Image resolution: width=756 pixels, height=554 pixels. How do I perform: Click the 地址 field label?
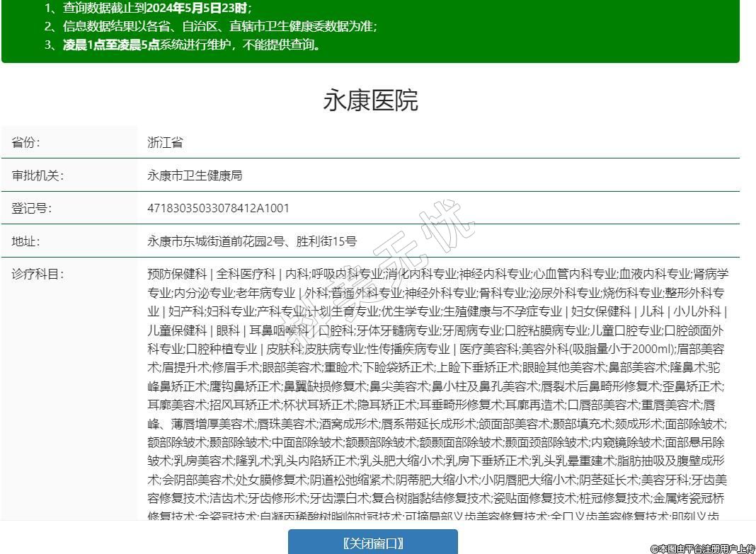coord(25,241)
